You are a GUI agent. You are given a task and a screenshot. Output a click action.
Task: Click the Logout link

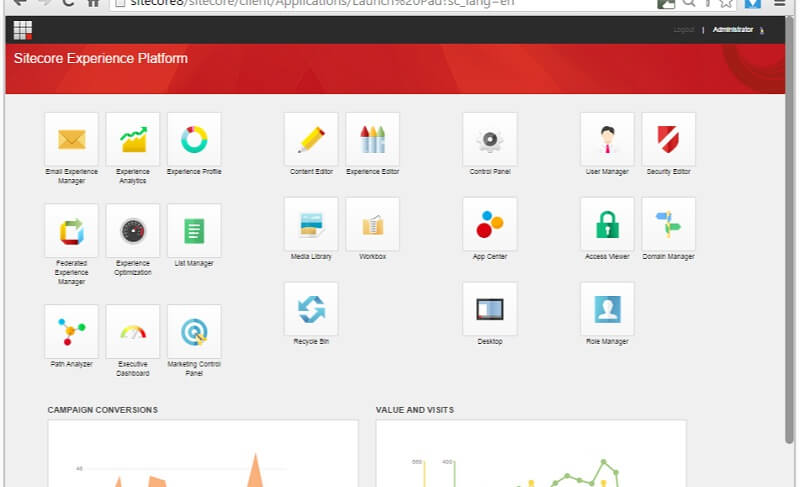pos(684,30)
